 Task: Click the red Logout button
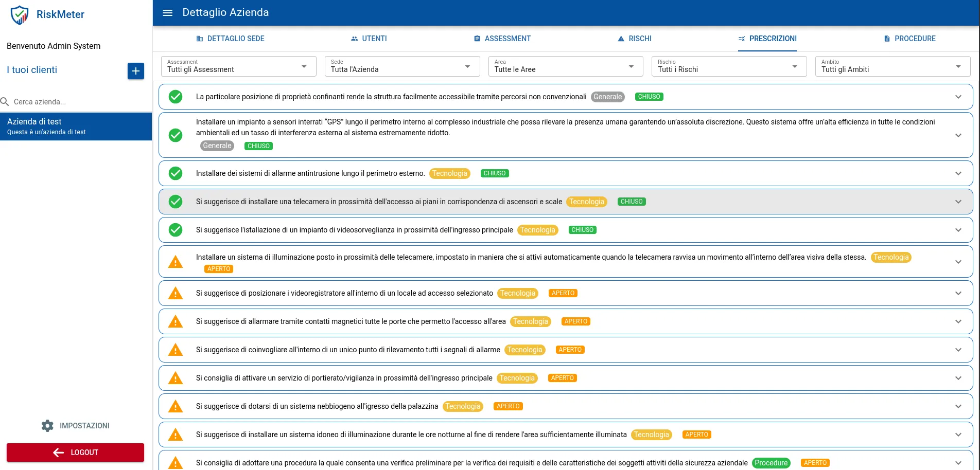click(x=75, y=453)
